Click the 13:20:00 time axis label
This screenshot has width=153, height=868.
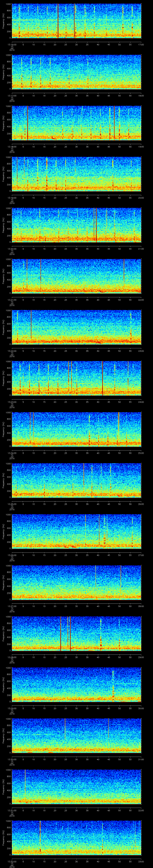12,249
